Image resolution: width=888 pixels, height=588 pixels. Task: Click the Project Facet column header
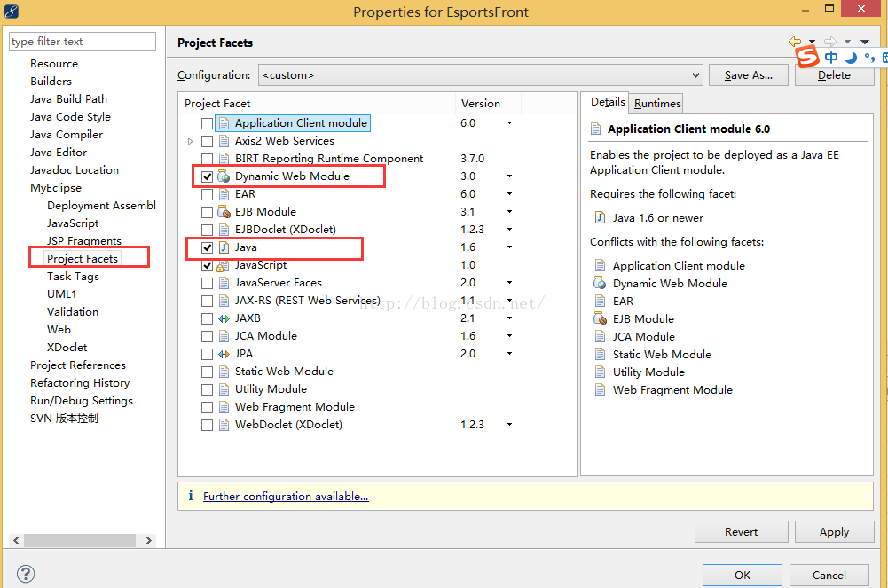point(318,104)
